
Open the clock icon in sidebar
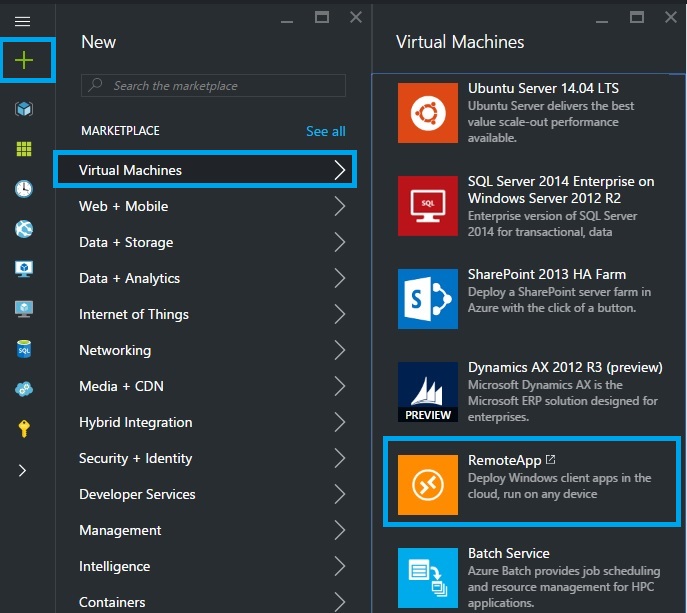tap(23, 189)
